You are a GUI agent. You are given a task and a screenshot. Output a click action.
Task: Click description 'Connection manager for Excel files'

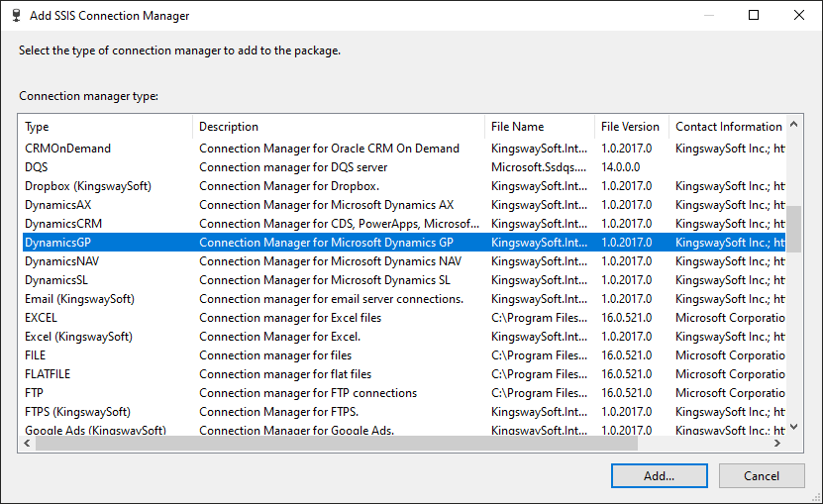pyautogui.click(x=290, y=318)
